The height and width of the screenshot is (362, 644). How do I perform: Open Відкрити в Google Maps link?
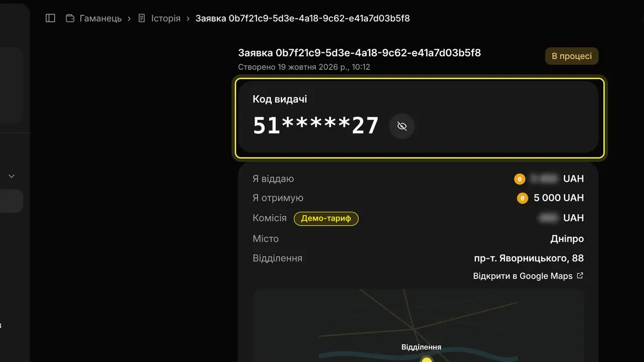pyautogui.click(x=528, y=276)
